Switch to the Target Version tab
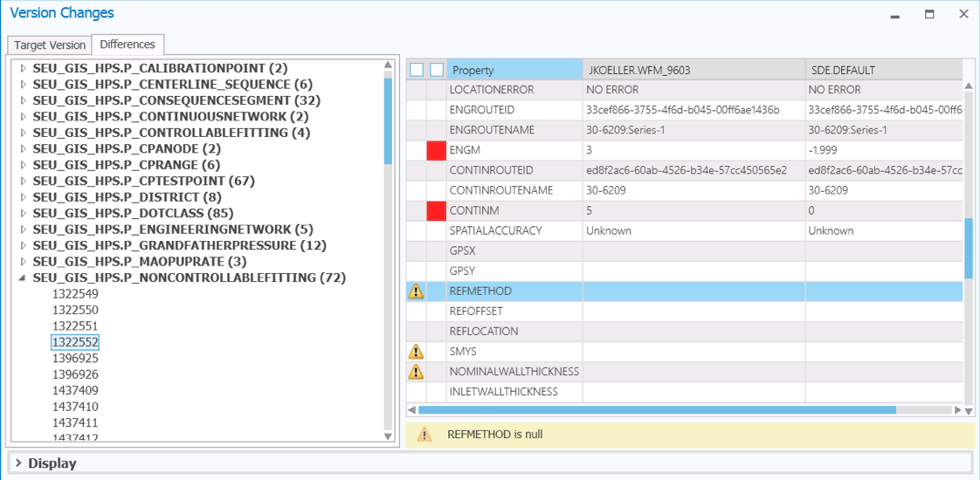The height and width of the screenshot is (480, 980). click(x=50, y=45)
